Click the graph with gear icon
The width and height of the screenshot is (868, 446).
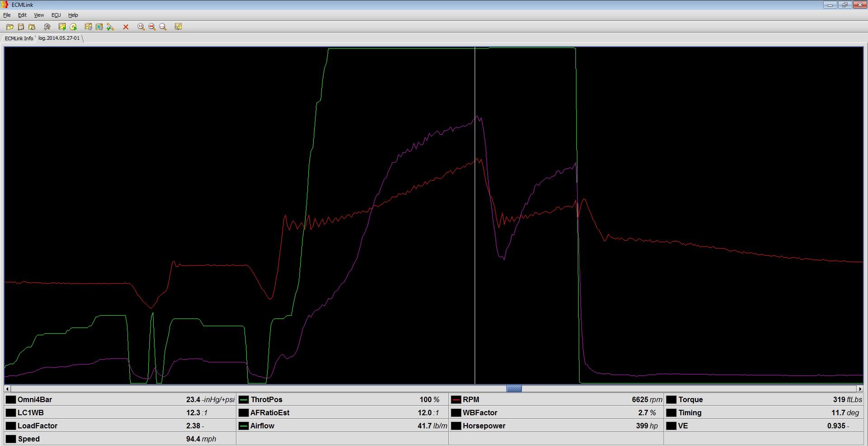pos(88,27)
